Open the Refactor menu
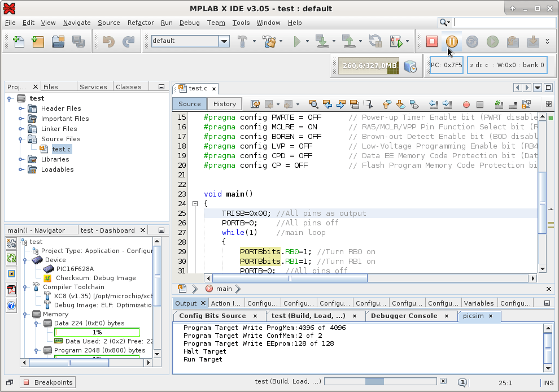This screenshot has width=559, height=392. pyautogui.click(x=141, y=23)
